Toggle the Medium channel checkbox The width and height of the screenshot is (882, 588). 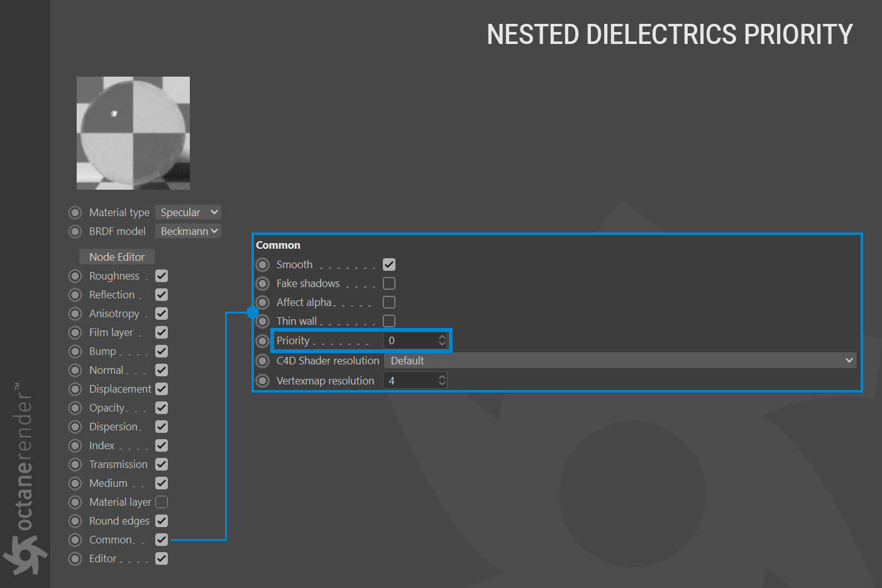click(x=162, y=483)
